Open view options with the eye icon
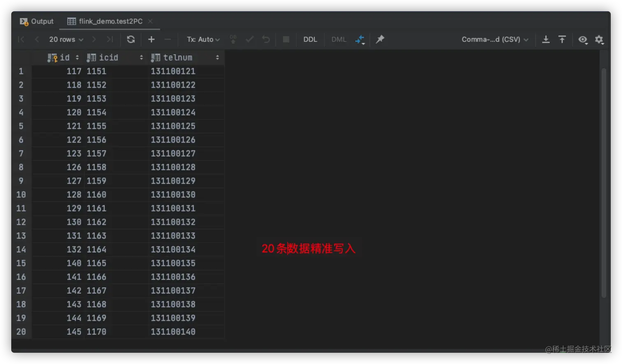The image size is (622, 364). tap(583, 39)
